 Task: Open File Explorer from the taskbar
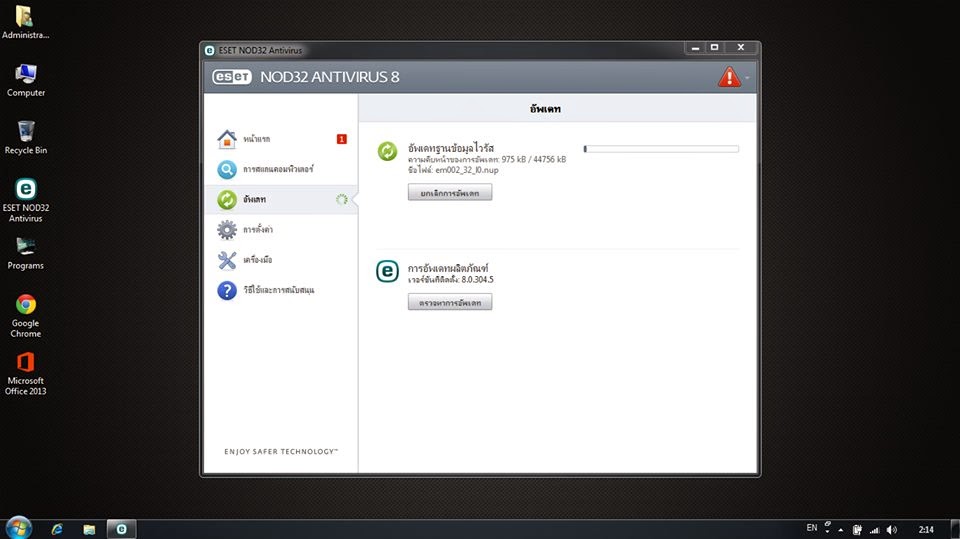pyautogui.click(x=89, y=529)
